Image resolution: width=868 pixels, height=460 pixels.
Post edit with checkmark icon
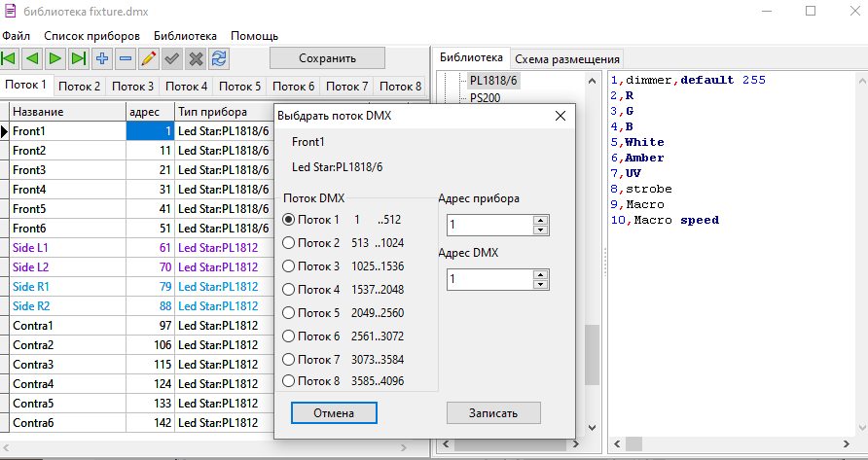[x=172, y=58]
